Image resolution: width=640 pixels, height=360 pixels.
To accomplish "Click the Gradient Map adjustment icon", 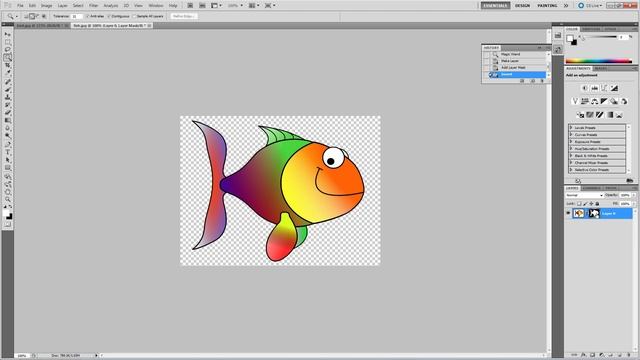I will point(609,115).
